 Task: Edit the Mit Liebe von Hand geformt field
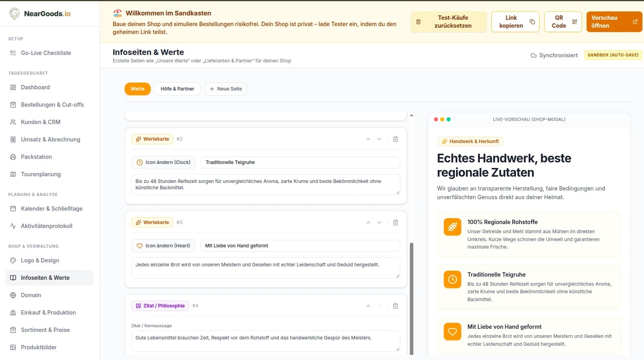pos(300,246)
